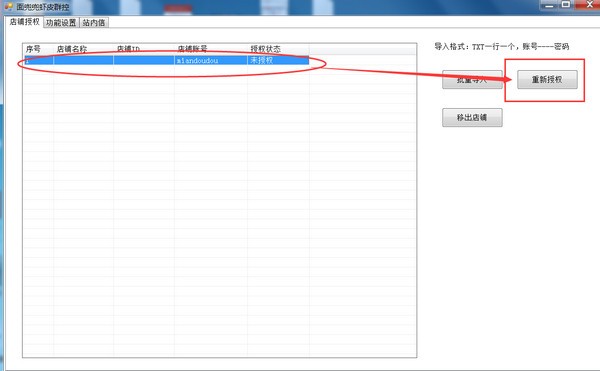
Task: Open the 功能设置 tab
Action: [61, 23]
